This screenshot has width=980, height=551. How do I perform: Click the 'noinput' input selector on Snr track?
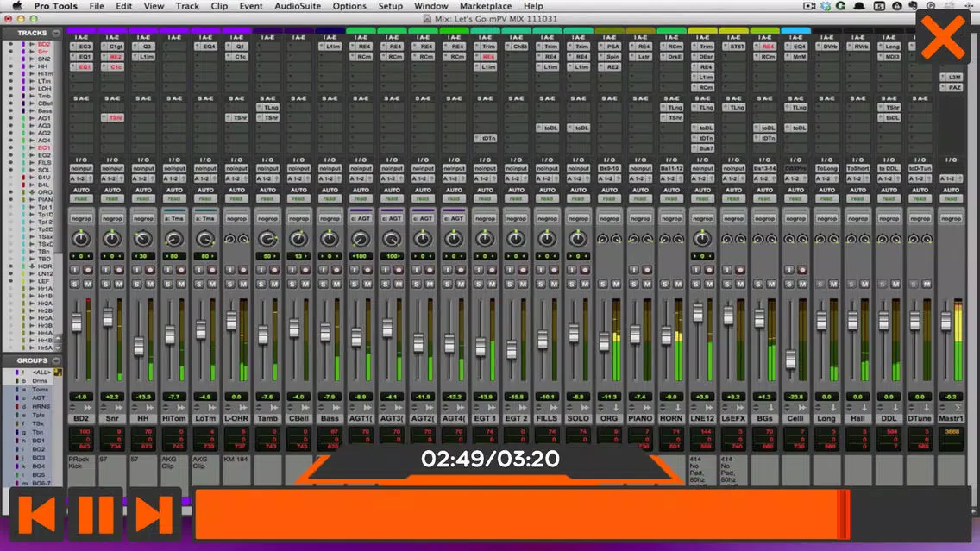pos(112,169)
